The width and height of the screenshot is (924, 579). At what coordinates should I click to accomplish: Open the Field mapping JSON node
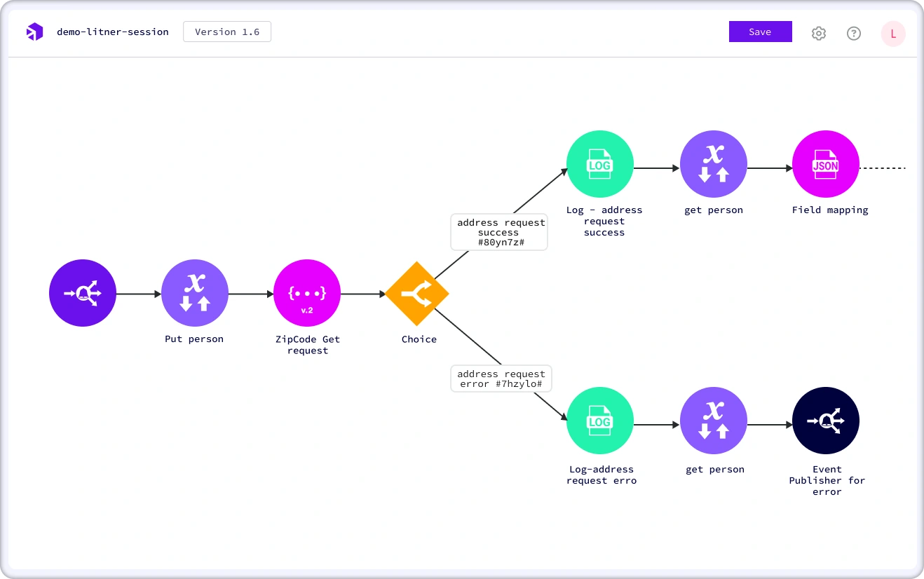(826, 164)
